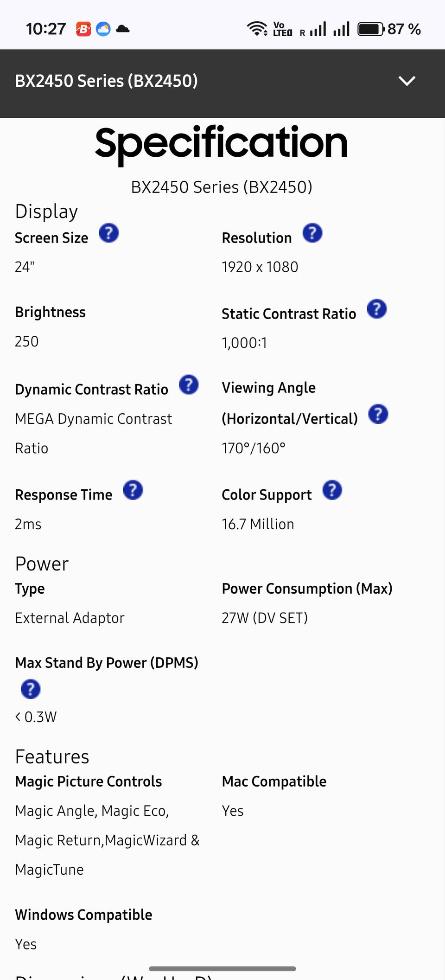This screenshot has height=980, width=445.
Task: Click Dynamic Contrast Ratio help icon
Action: click(x=189, y=384)
